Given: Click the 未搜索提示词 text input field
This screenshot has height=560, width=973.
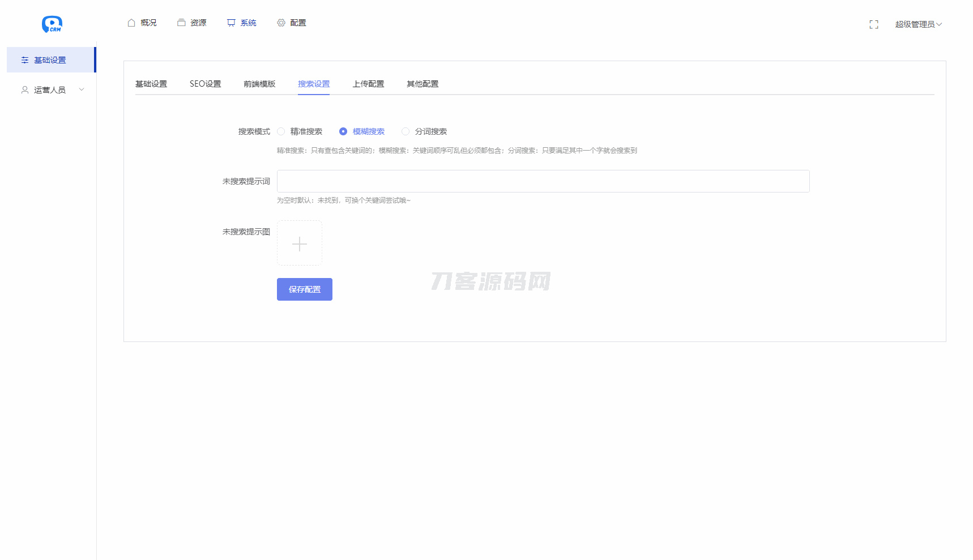Looking at the screenshot, I should coord(543,181).
